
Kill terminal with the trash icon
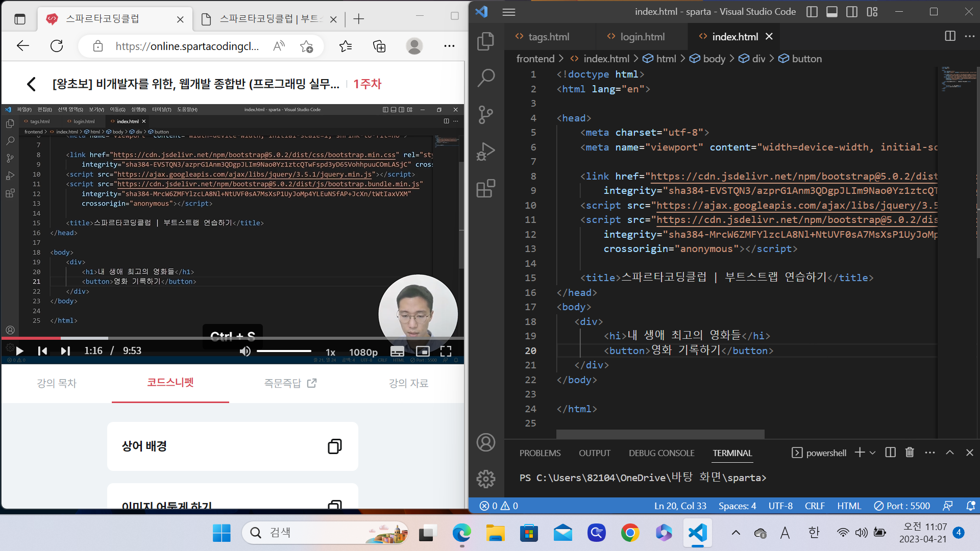(x=910, y=453)
